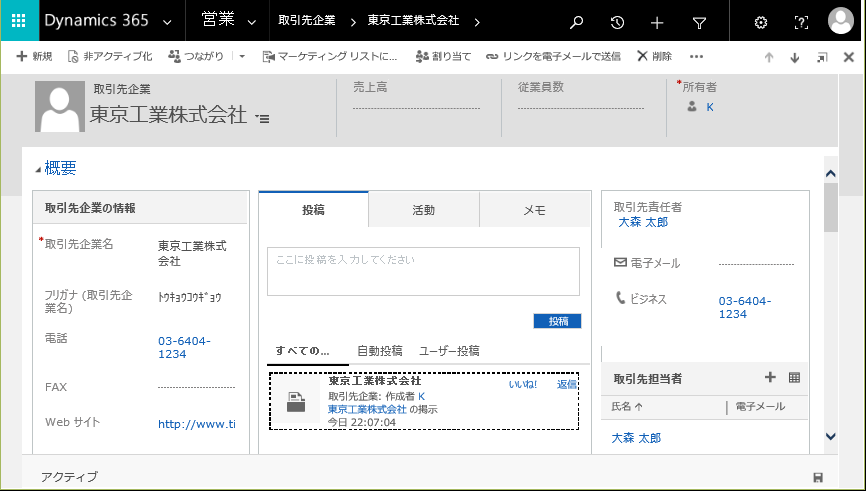
Task: Click いいね! on the post
Action: [523, 384]
